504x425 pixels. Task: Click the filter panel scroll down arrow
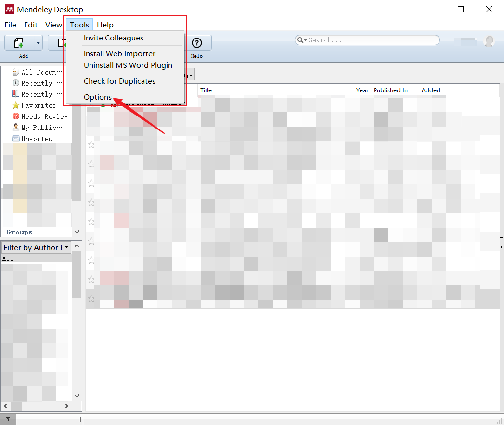[x=77, y=396]
